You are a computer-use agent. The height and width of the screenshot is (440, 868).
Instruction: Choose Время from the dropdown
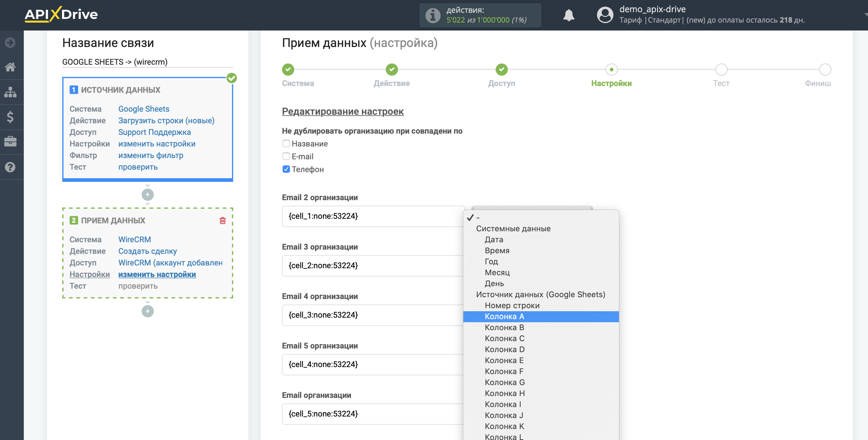point(541,251)
